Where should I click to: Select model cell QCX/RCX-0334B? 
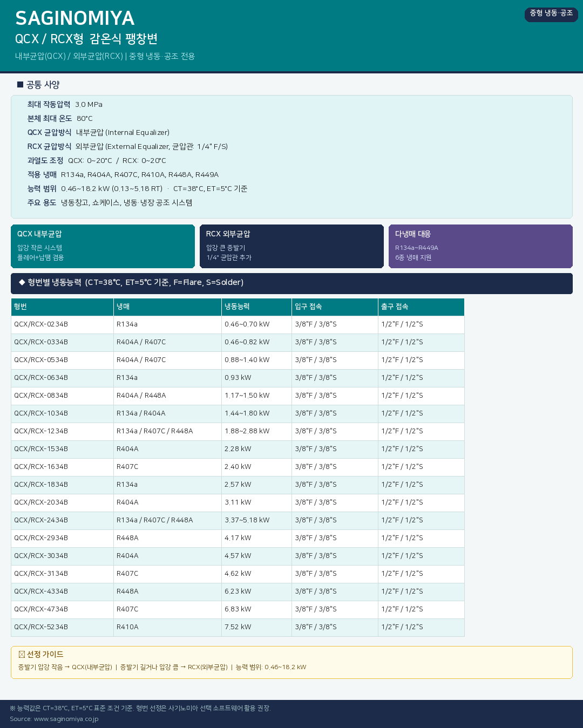[x=62, y=342]
